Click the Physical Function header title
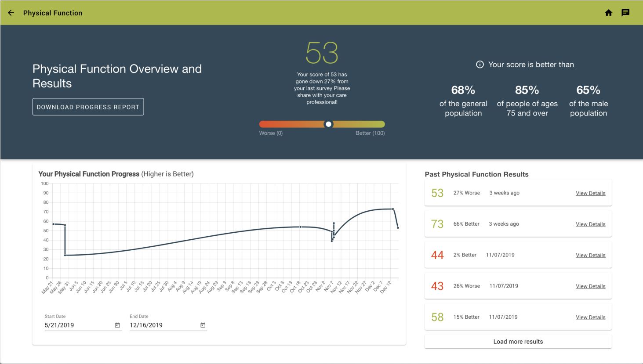Image resolution: width=643 pixels, height=364 pixels. coord(53,13)
